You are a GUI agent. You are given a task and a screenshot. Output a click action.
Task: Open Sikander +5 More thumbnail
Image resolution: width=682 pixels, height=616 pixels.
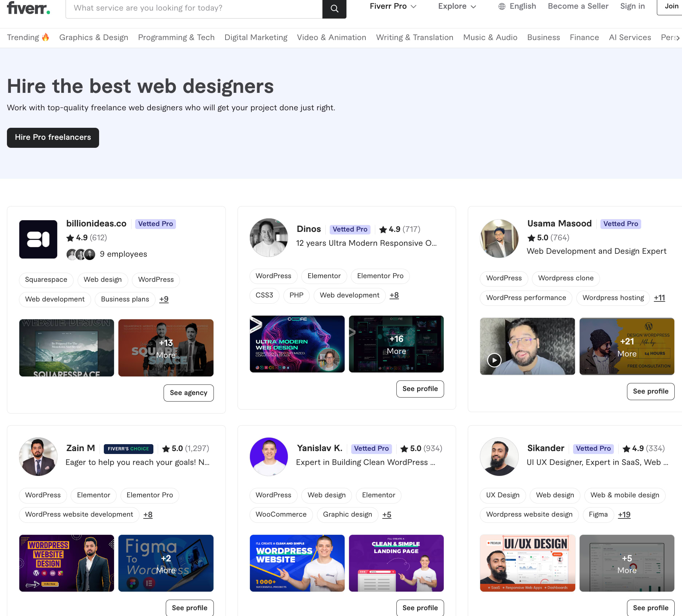click(x=627, y=563)
